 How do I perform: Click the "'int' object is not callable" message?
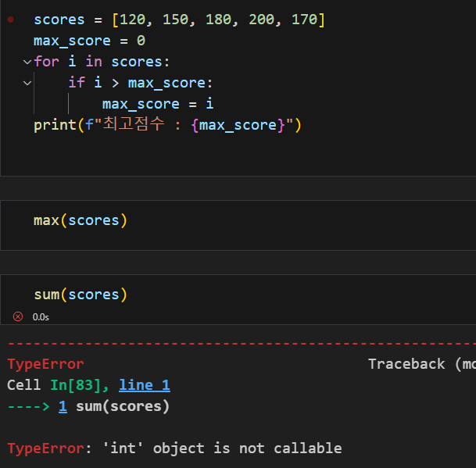pos(223,448)
